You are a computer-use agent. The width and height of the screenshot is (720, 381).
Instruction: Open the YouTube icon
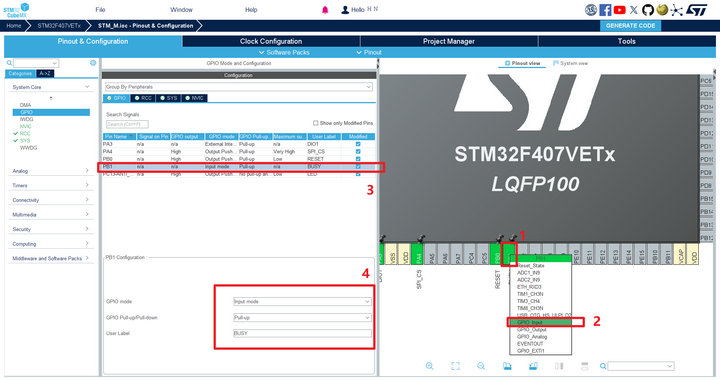[619, 10]
